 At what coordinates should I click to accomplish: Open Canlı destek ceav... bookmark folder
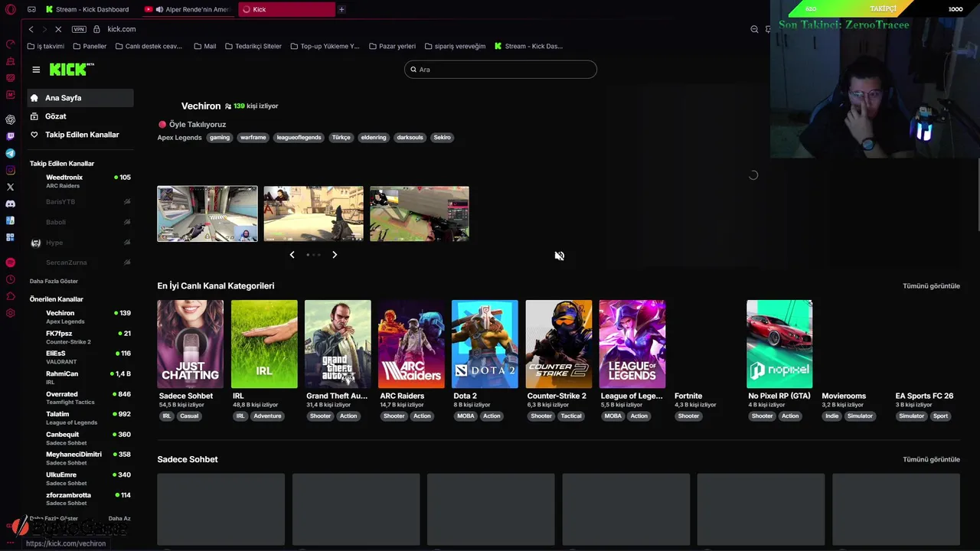[149, 46]
